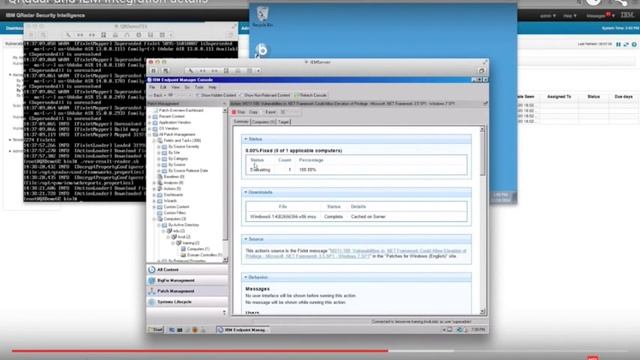
Task: Select the By Active Directory tree item
Action: click(183, 225)
